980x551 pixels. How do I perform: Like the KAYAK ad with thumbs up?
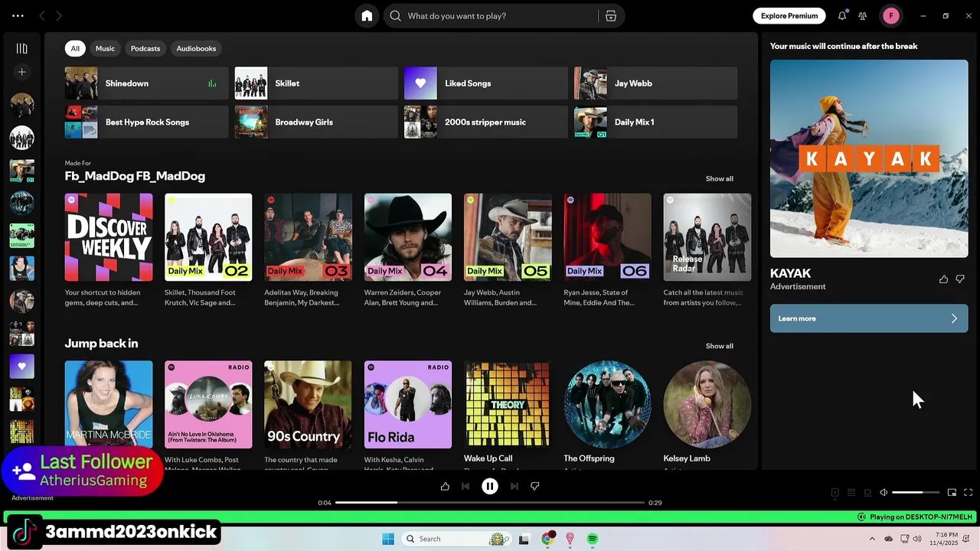943,279
